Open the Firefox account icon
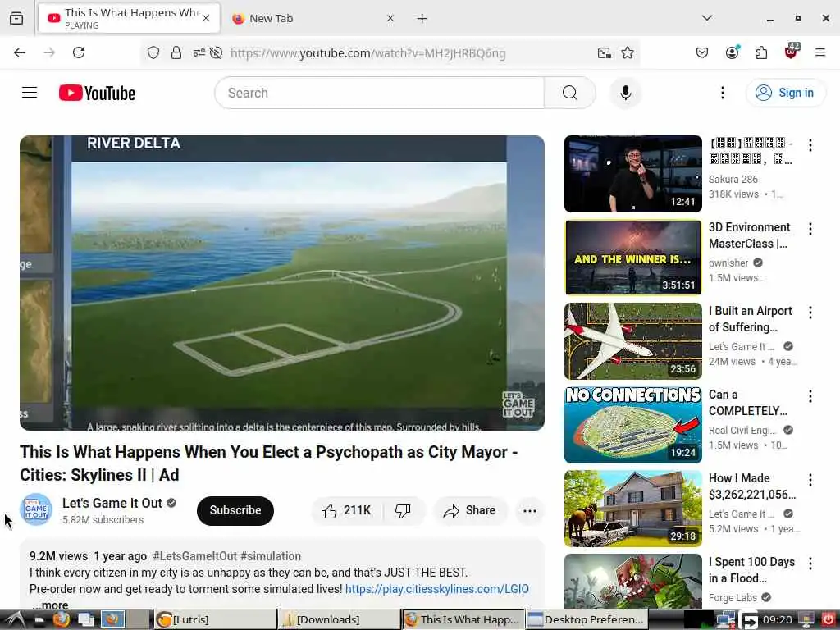The width and height of the screenshot is (840, 630). point(732,52)
